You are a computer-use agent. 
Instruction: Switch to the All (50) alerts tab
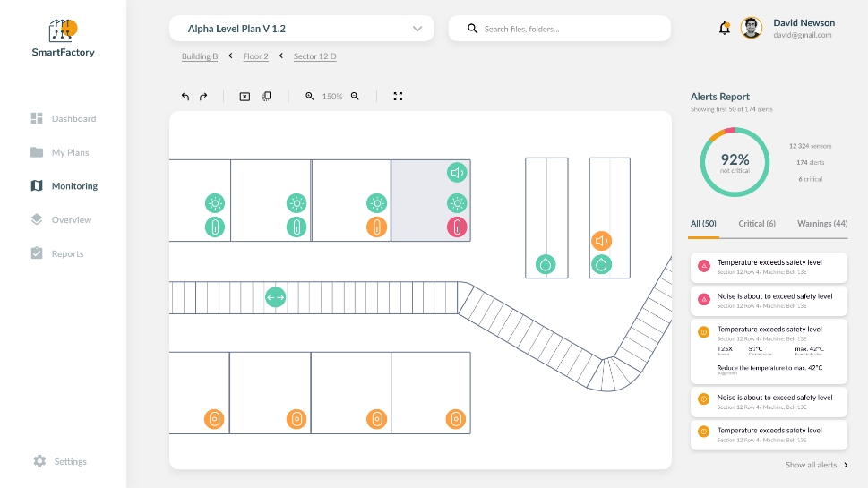tap(703, 224)
